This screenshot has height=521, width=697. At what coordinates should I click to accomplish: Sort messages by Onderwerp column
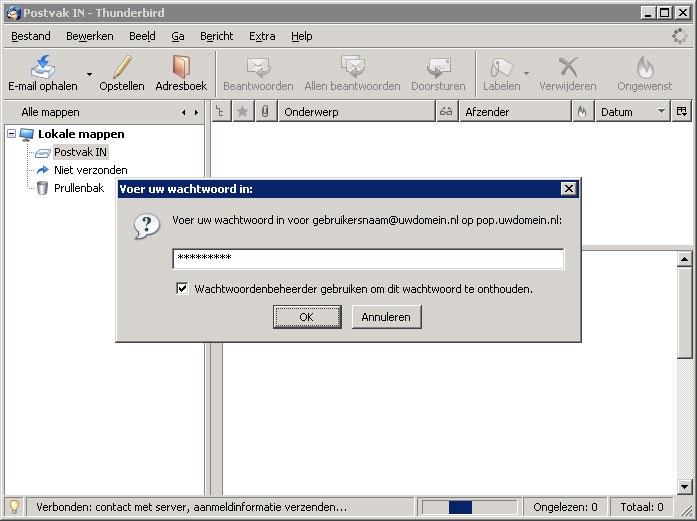click(357, 112)
